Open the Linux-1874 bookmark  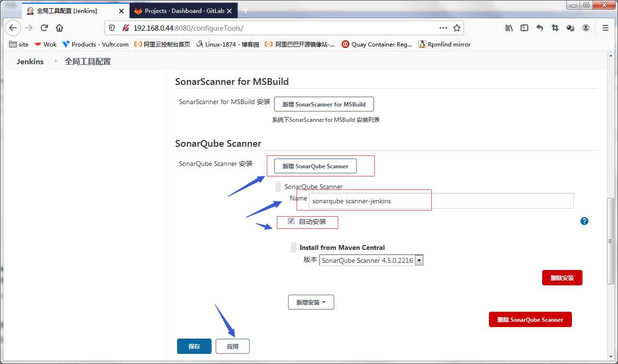tap(227, 44)
